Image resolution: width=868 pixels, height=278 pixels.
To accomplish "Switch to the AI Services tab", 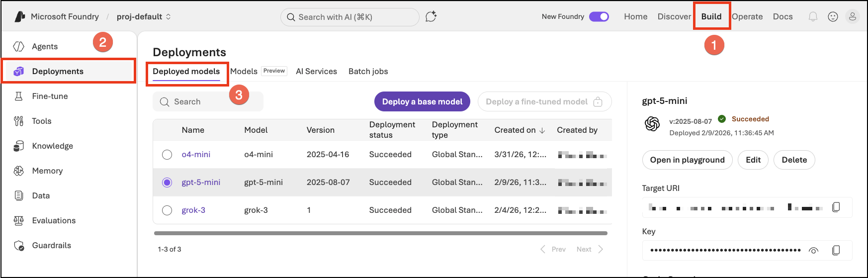I will point(316,71).
